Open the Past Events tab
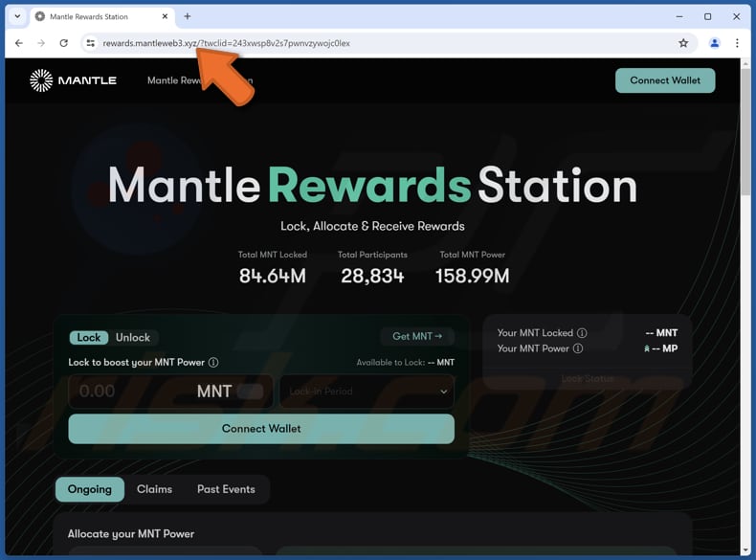 tap(226, 489)
